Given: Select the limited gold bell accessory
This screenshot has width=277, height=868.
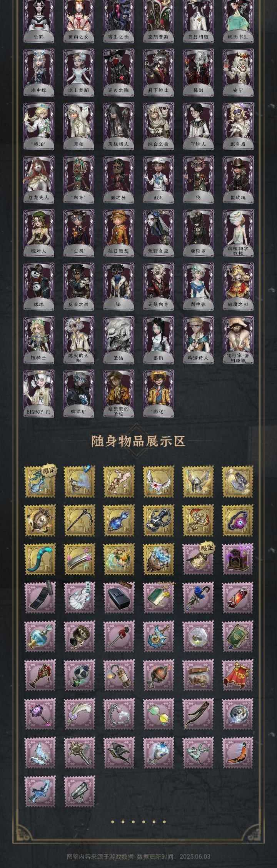Looking at the screenshot, I should [x=198, y=559].
